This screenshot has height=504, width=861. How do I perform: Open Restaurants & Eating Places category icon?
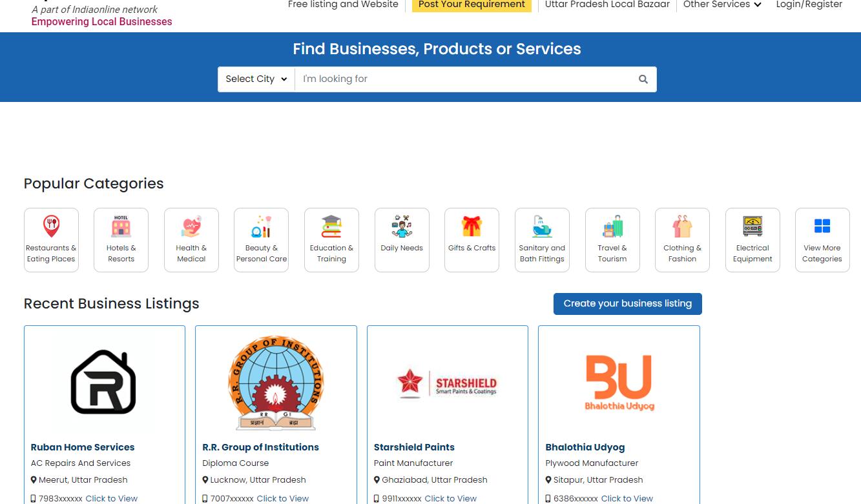51,226
